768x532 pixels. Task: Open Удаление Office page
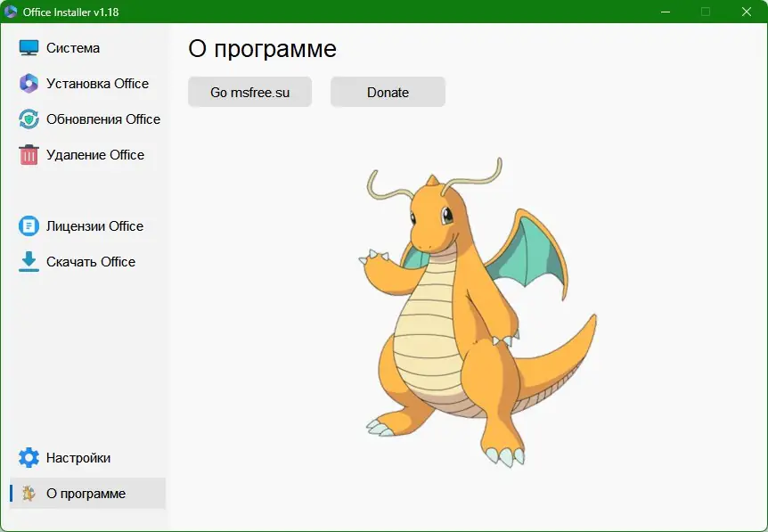(x=87, y=155)
